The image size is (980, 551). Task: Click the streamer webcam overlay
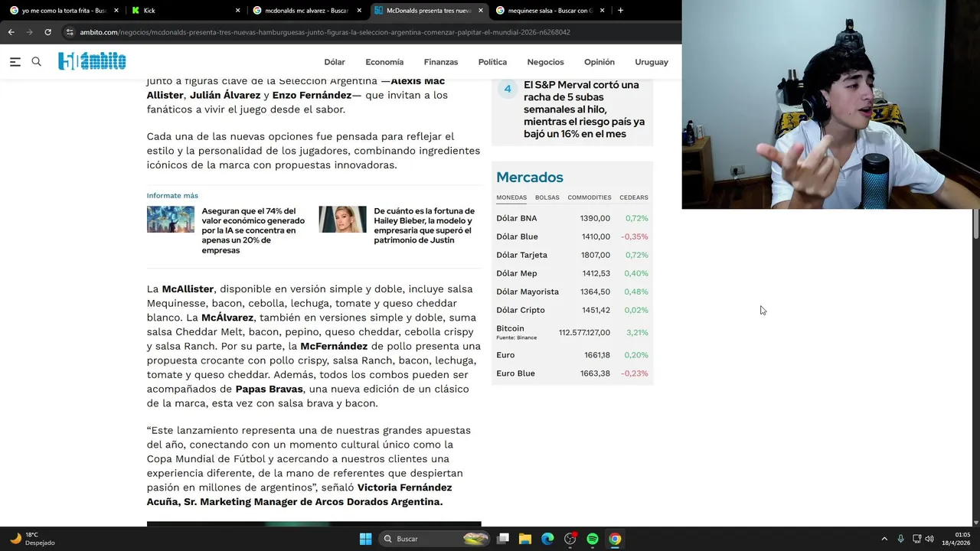(831, 105)
